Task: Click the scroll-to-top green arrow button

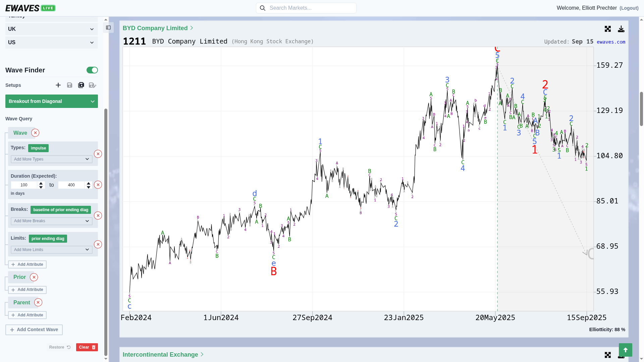Action: click(625, 350)
